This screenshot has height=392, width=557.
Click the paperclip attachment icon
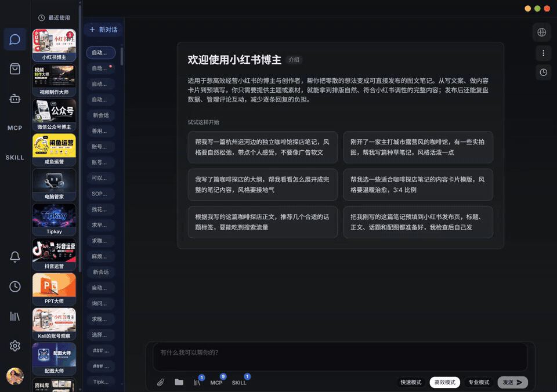[x=161, y=382]
